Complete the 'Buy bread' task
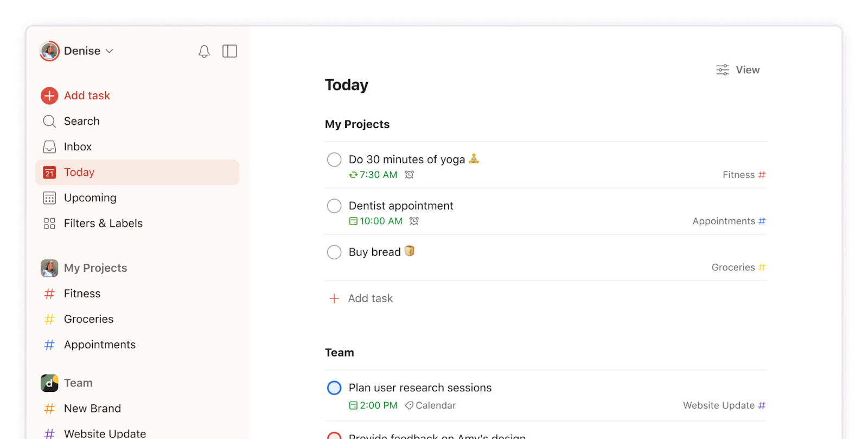Viewport: 868px width, 439px height. 334,252
